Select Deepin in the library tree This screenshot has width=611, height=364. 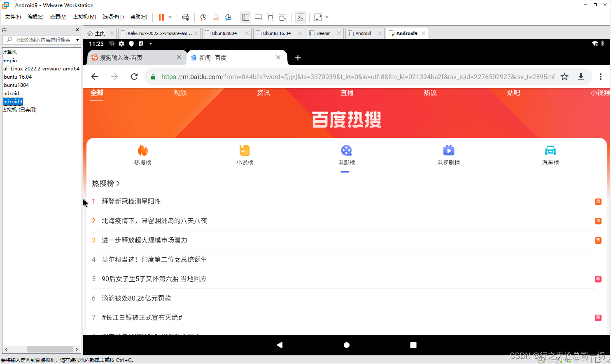coord(10,61)
